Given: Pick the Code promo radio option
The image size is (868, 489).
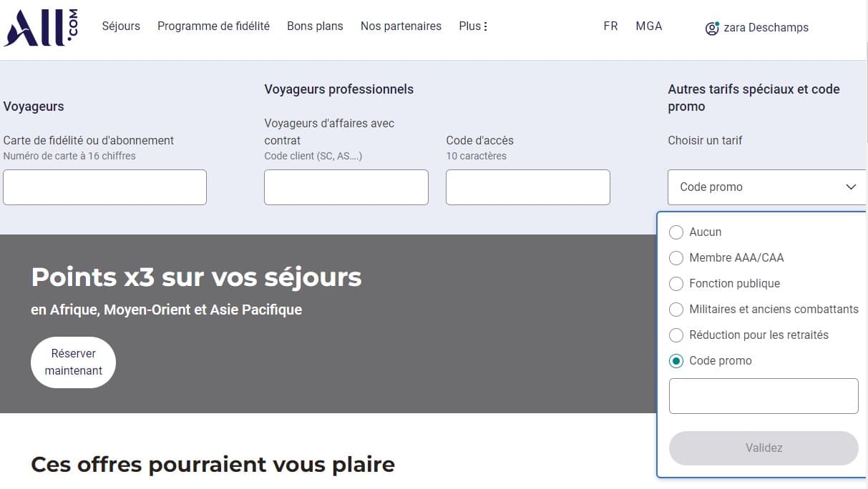Looking at the screenshot, I should pyautogui.click(x=676, y=360).
